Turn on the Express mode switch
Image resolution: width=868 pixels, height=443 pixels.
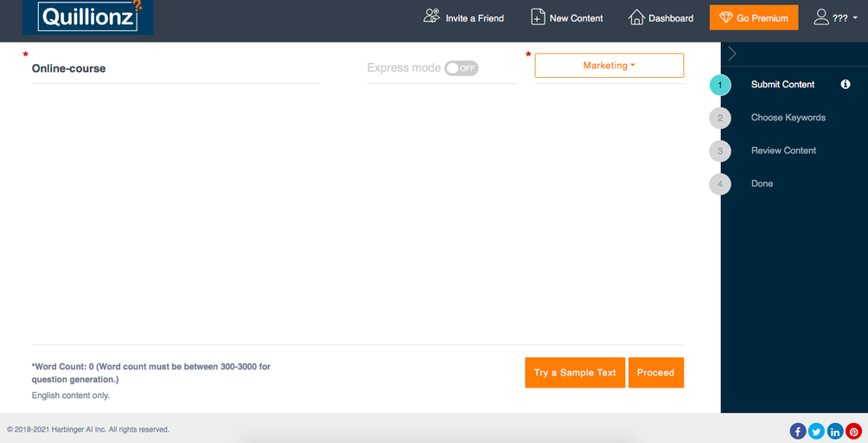pyautogui.click(x=461, y=68)
